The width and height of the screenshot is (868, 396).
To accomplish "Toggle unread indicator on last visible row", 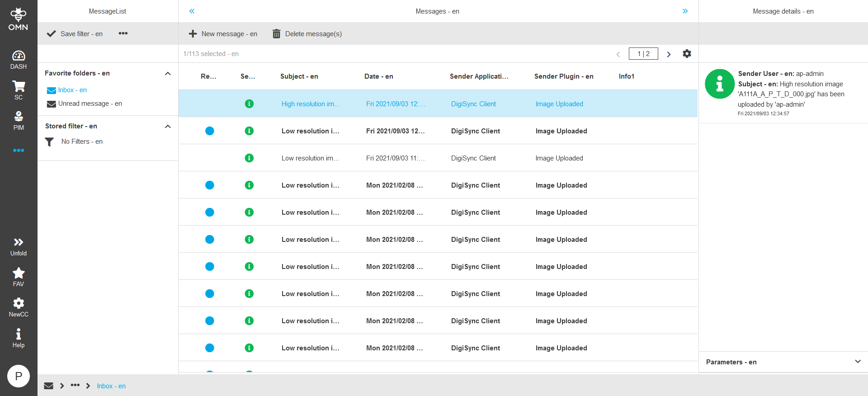I will (209, 348).
